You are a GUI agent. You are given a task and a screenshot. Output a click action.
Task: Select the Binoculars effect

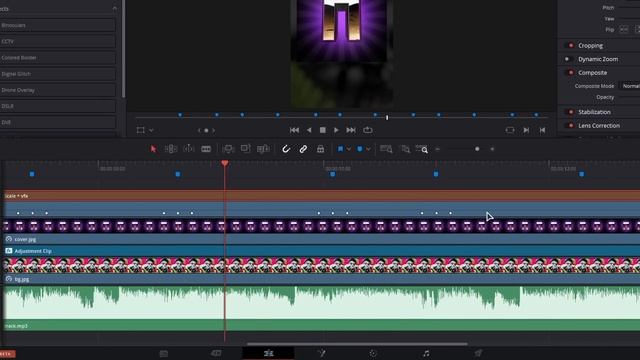click(x=58, y=25)
